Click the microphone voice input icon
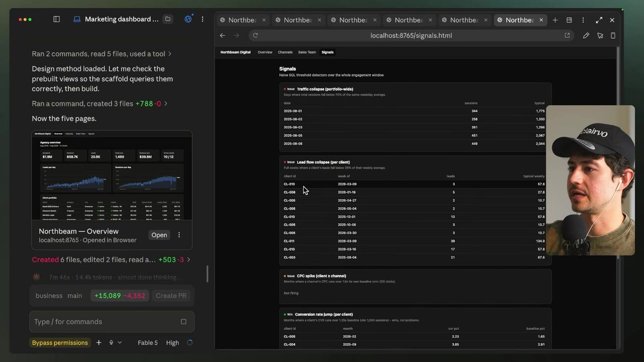644x362 pixels. coord(111,342)
